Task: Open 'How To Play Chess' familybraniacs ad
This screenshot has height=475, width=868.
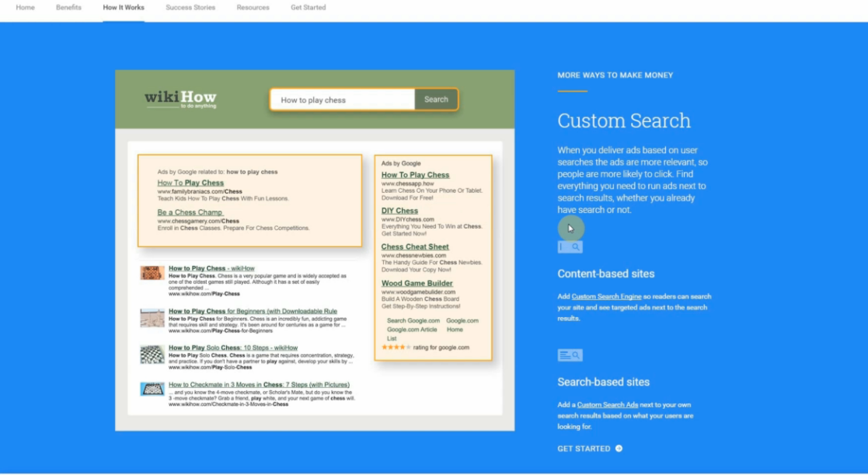Action: (190, 183)
